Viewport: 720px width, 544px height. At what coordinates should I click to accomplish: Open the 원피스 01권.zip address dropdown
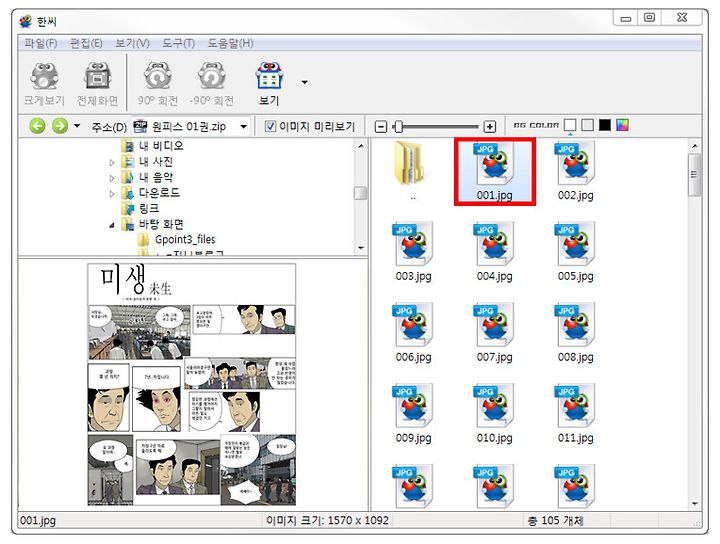pyautogui.click(x=244, y=126)
